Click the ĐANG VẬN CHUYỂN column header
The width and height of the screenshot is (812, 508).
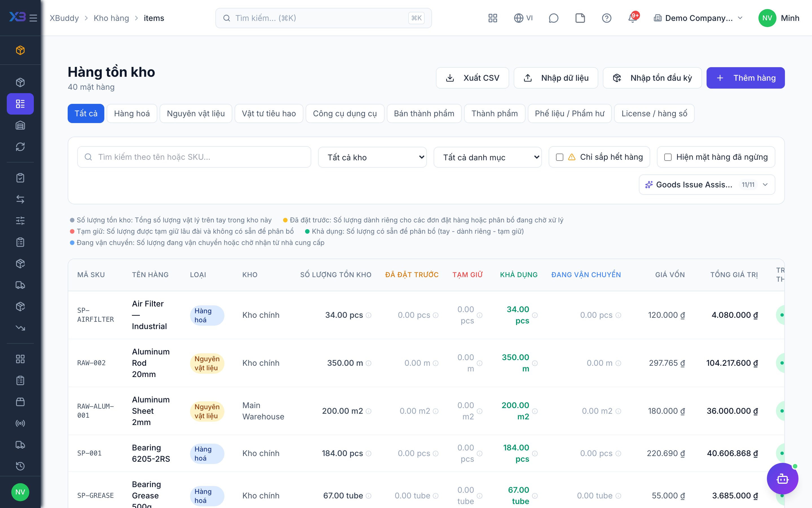(x=586, y=275)
